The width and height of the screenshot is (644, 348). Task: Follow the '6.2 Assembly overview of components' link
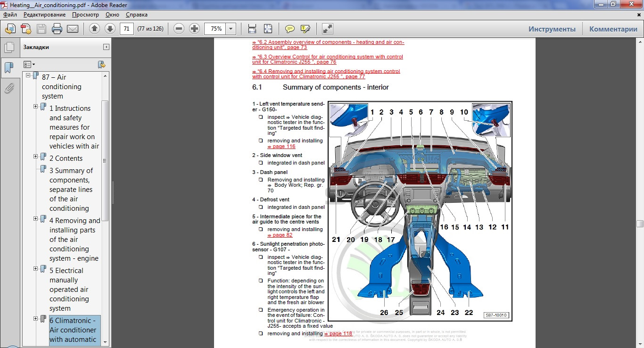pos(328,45)
